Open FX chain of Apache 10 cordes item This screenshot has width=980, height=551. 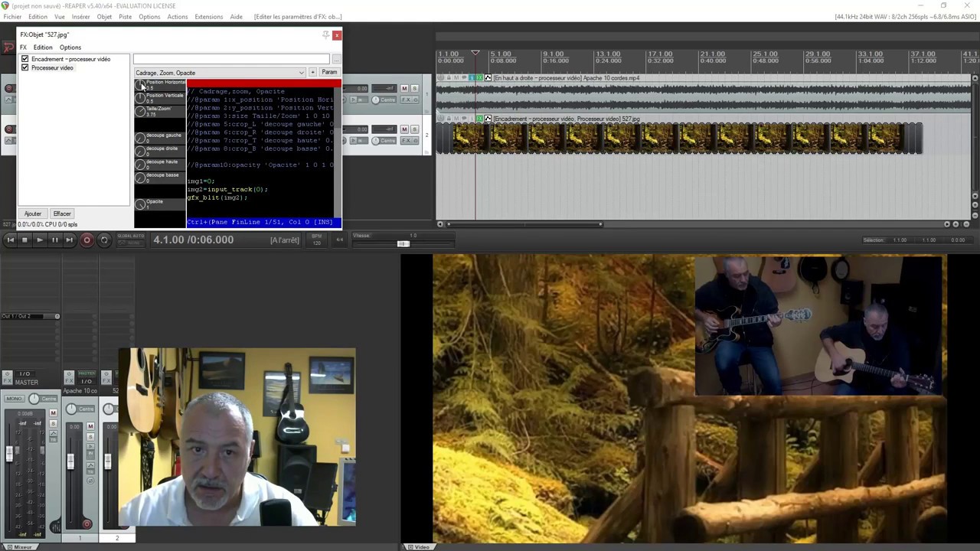[480, 78]
